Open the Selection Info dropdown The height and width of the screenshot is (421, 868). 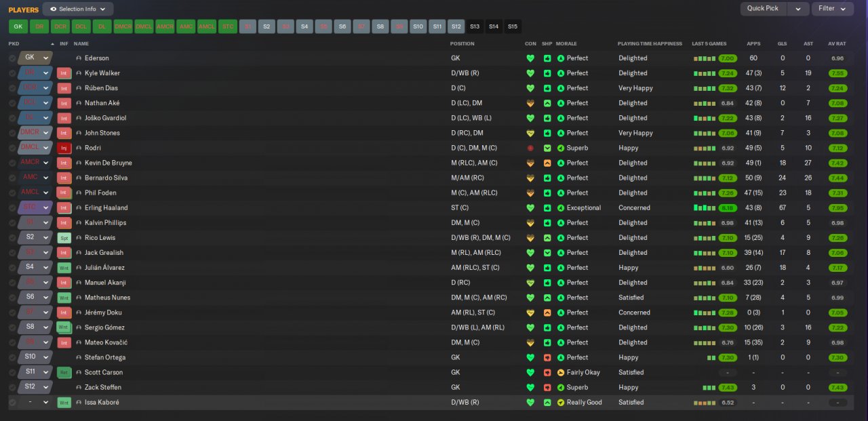click(78, 9)
